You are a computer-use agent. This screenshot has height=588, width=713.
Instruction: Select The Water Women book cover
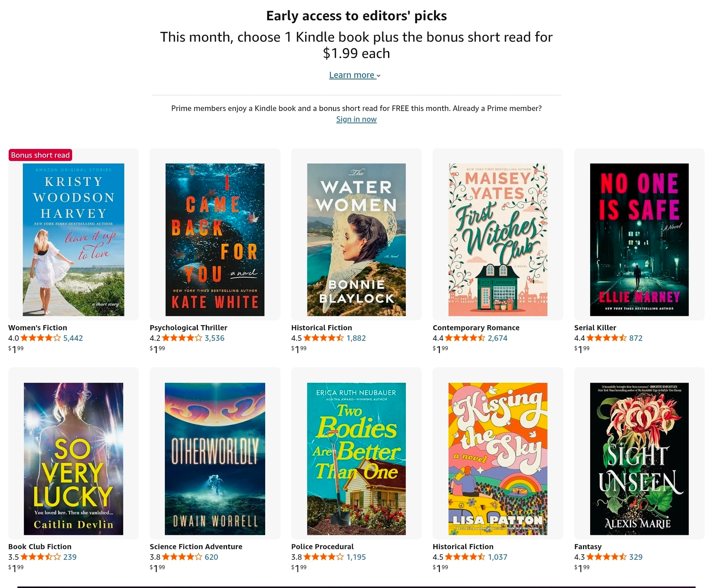click(x=356, y=239)
